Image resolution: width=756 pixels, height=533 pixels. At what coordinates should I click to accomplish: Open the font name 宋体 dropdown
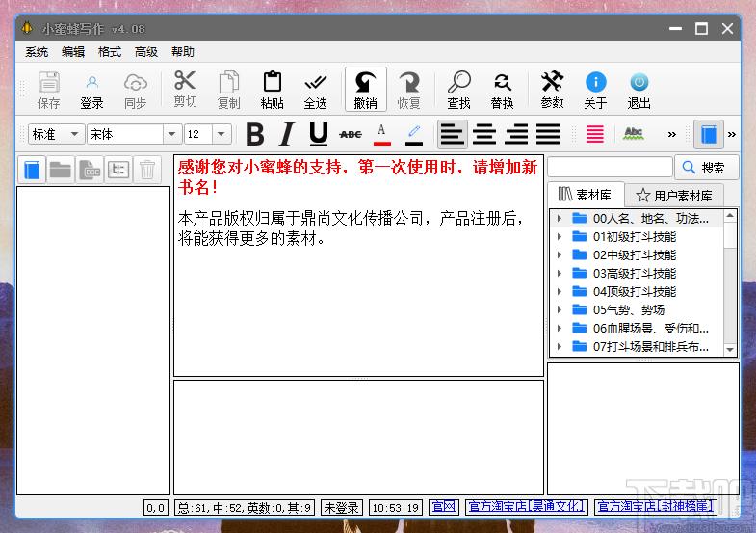click(172, 134)
